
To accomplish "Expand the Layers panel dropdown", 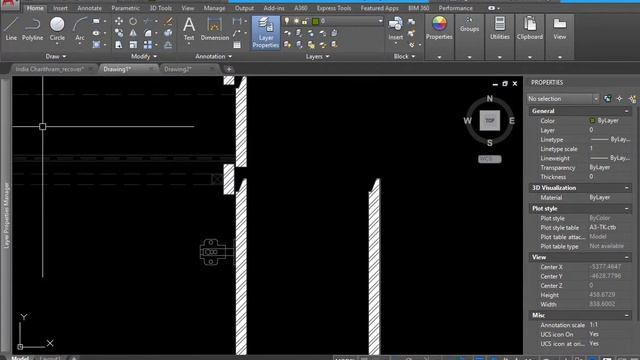I will click(318, 56).
